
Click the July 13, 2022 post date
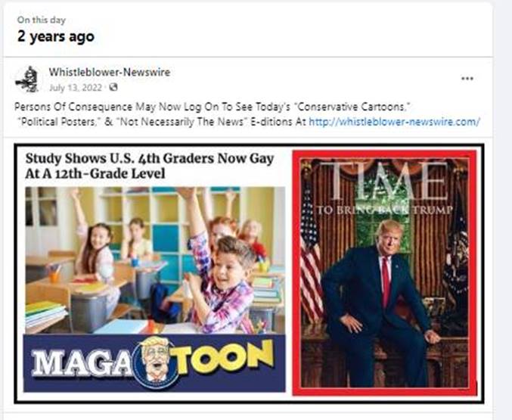point(76,88)
